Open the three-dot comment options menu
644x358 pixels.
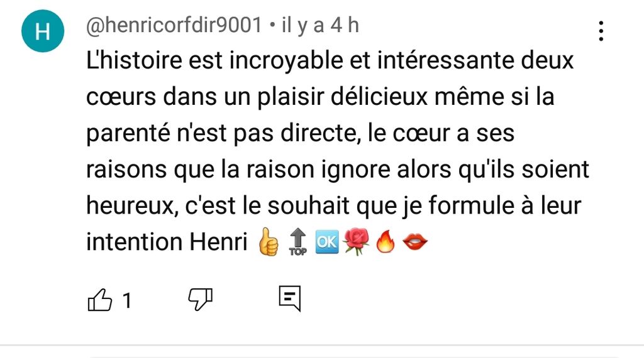point(601,31)
